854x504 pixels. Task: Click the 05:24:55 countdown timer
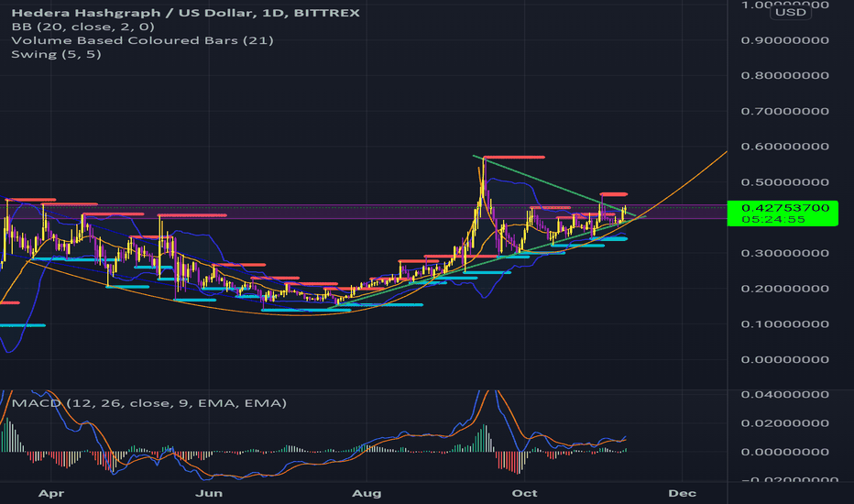[773, 220]
